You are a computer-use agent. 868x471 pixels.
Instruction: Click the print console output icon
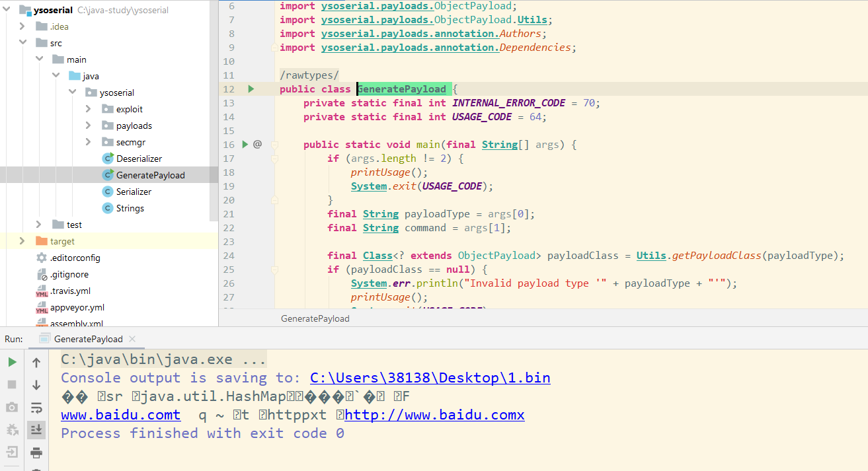pyautogui.click(x=36, y=453)
